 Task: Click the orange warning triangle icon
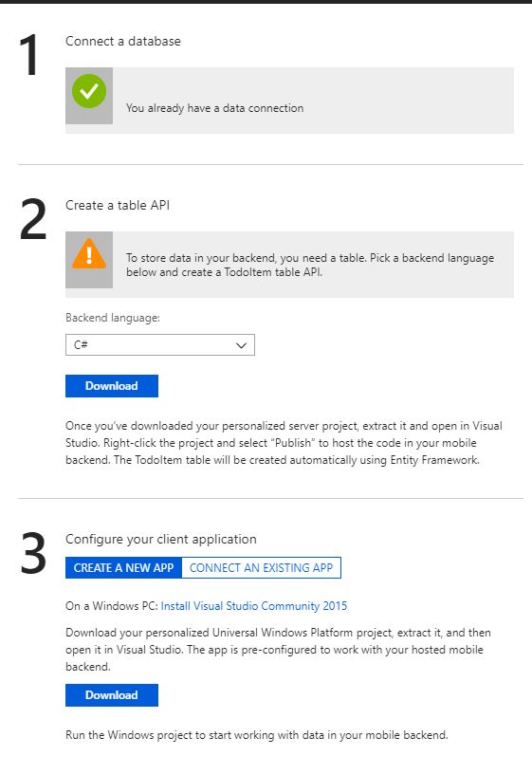click(x=89, y=253)
